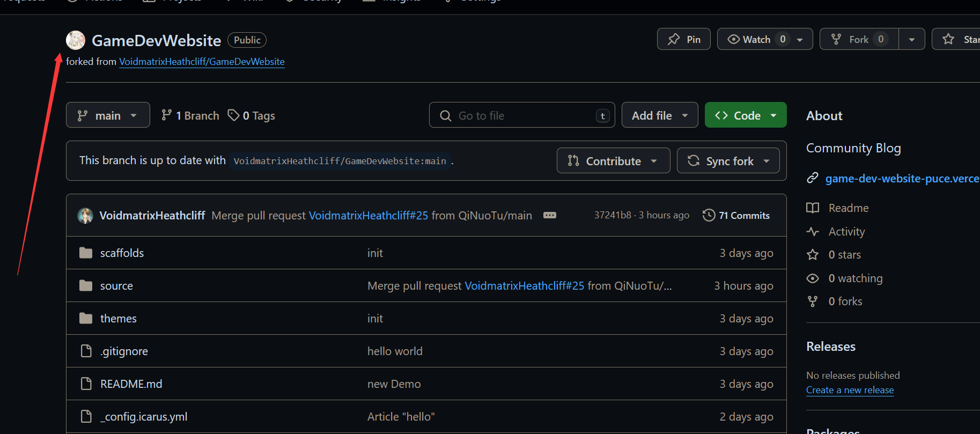
Task: Open Readme from the About sidebar
Action: (848, 208)
